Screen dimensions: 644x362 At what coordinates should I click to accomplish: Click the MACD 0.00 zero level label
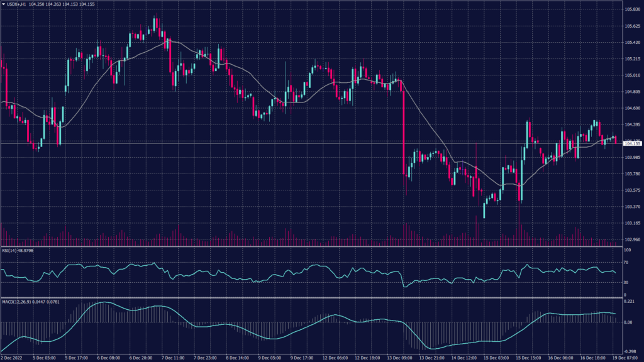pos(628,322)
